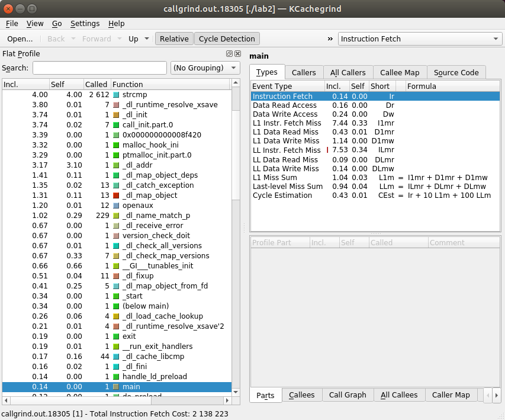Click in the Search input field
Image resolution: width=505 pixels, height=420 pixels.
(x=99, y=68)
